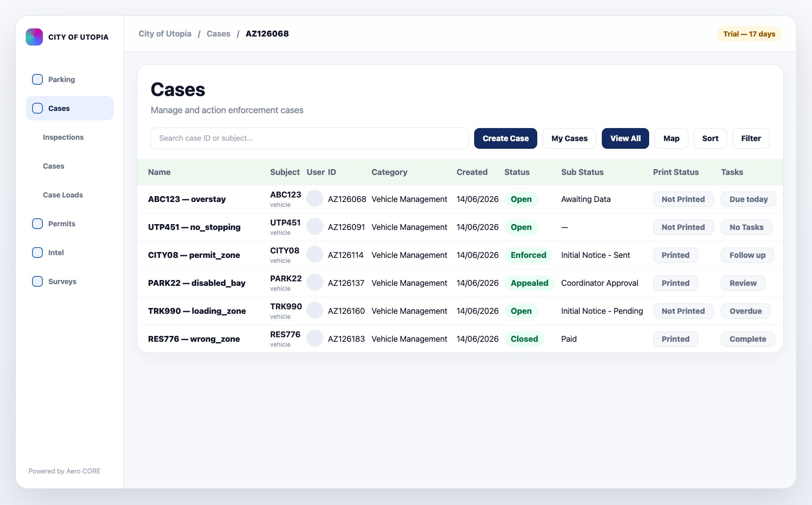Image resolution: width=812 pixels, height=505 pixels.
Task: Open the Parking section label
Action: pyautogui.click(x=61, y=79)
